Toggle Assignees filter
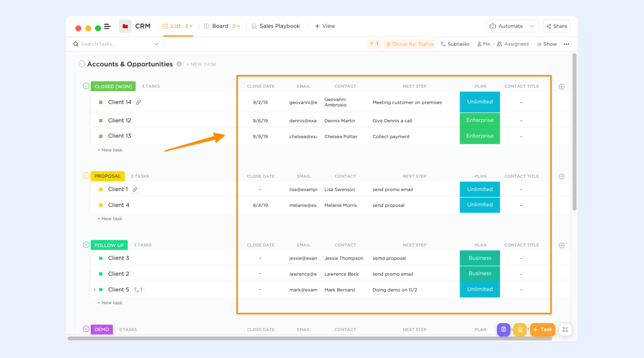Image resolution: width=644 pixels, height=358 pixels. pyautogui.click(x=513, y=44)
